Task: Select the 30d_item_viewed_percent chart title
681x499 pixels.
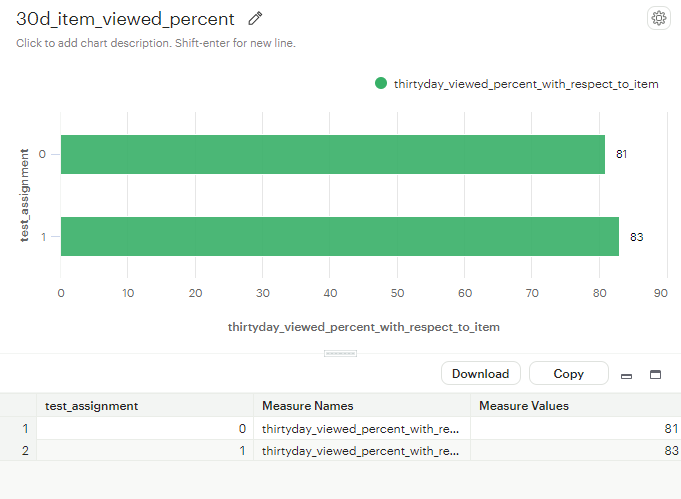Action: (126, 19)
